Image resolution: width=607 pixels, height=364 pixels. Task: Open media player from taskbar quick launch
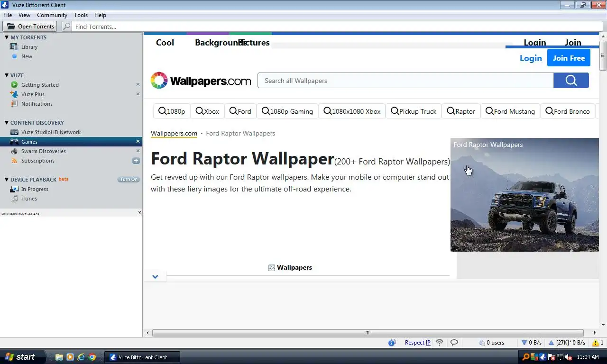pyautogui.click(x=70, y=357)
